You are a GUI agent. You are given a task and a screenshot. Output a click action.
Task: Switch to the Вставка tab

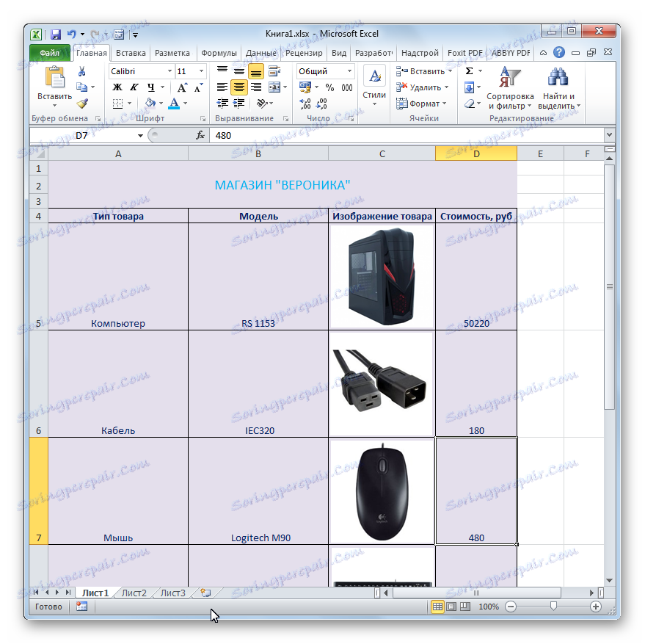coord(131,53)
